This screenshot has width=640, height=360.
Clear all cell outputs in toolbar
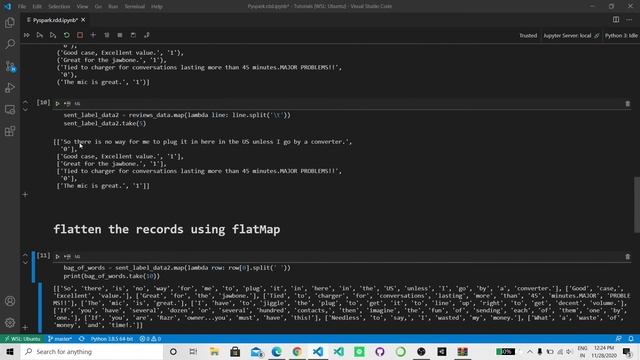point(107,36)
